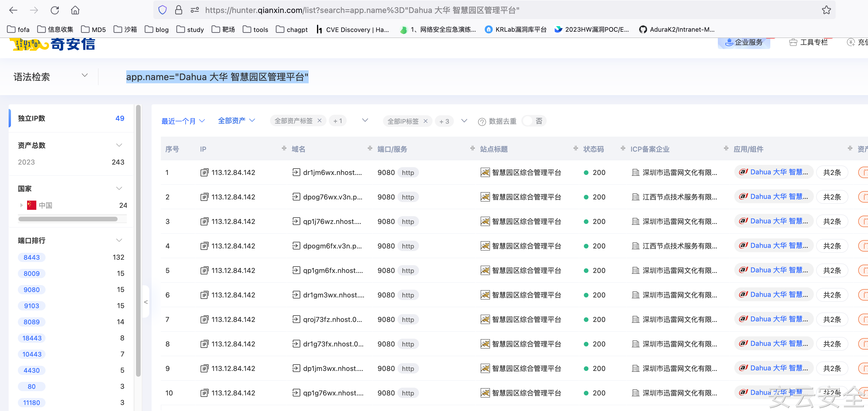Show the +1 hidden asset tags
Image resolution: width=868 pixels, height=411 pixels.
pyautogui.click(x=338, y=121)
